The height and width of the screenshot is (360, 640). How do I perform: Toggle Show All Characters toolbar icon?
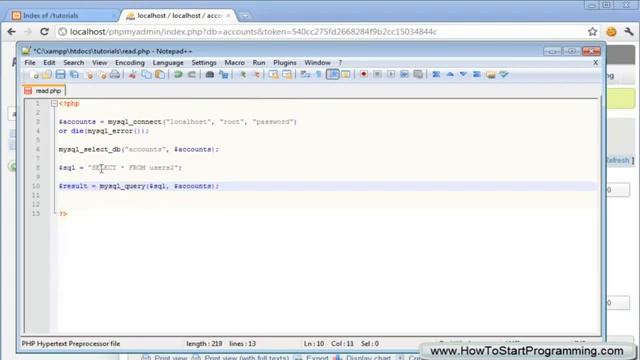point(319,75)
